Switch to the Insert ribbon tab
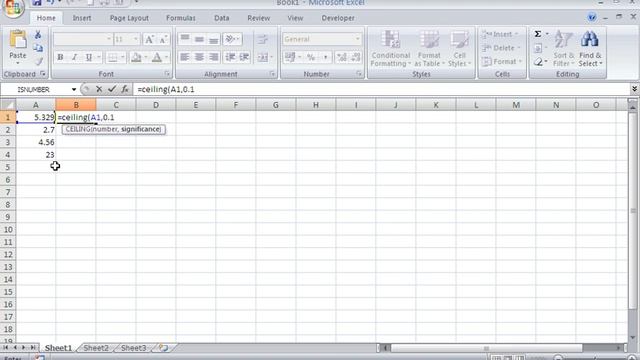Viewport: 640px width, 360px height. (82, 18)
